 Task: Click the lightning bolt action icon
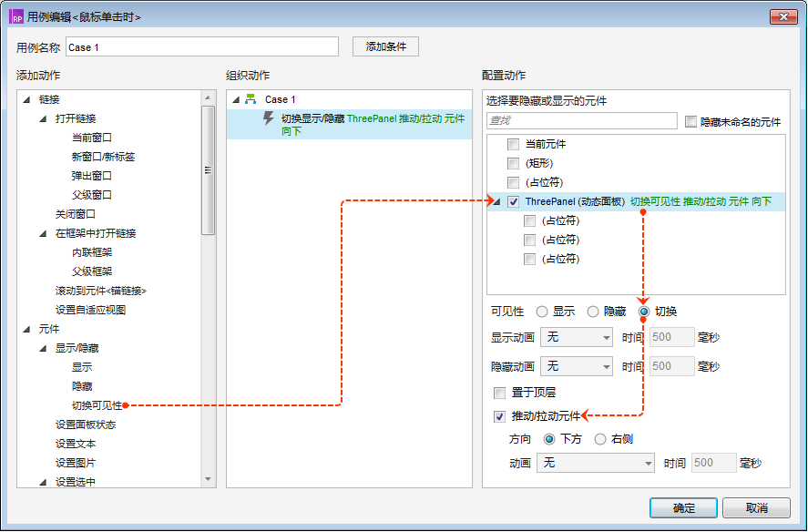point(268,118)
